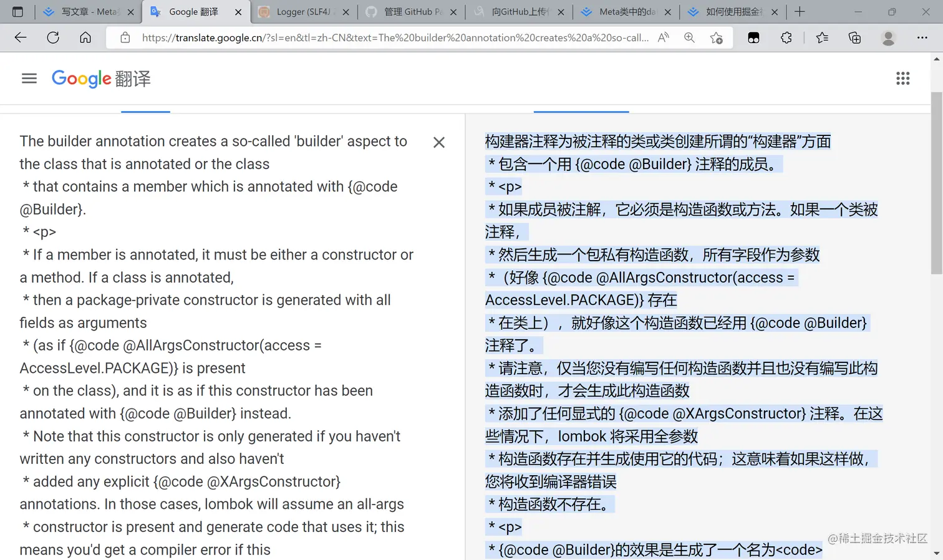Reload the page with the refresh icon
This screenshot has height=560, width=943.
click(x=53, y=37)
